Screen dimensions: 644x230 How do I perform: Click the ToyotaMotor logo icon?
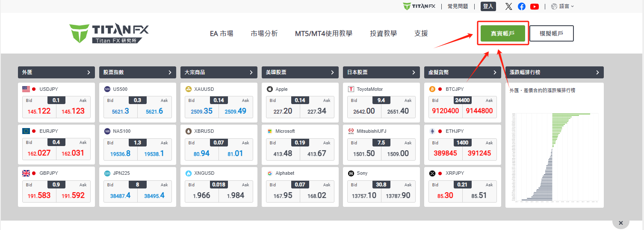[351, 89]
